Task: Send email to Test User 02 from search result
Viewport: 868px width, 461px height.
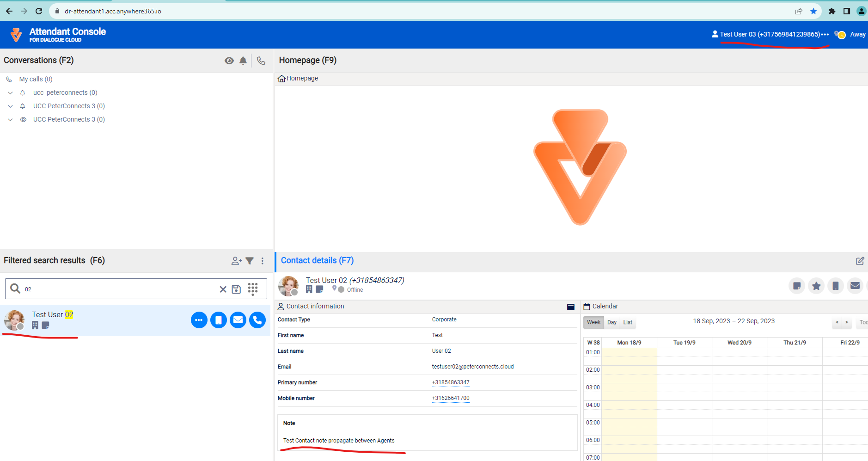Action: (x=238, y=320)
